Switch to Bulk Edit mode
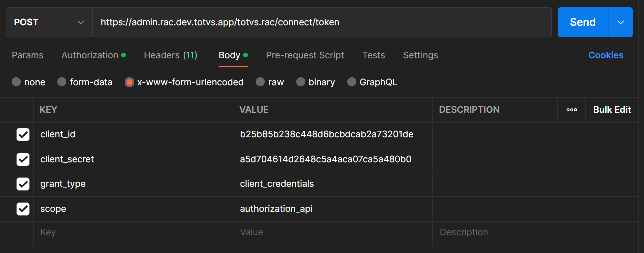This screenshot has width=644, height=253. pyautogui.click(x=612, y=110)
